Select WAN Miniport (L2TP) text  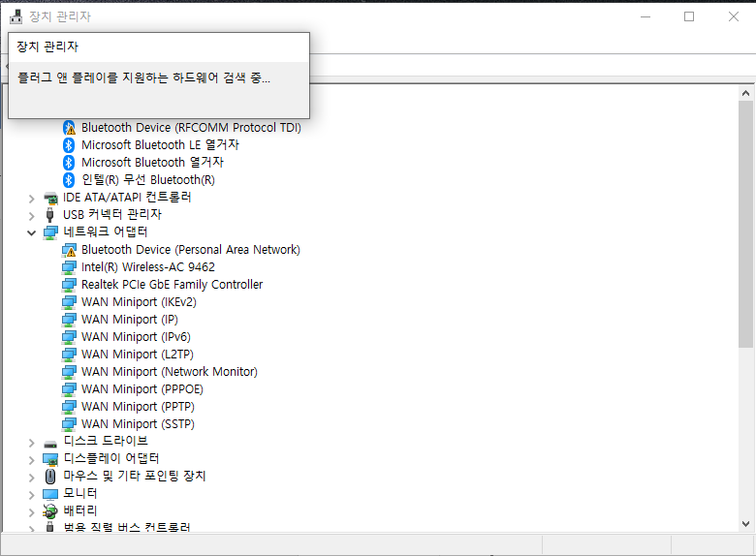tap(138, 355)
